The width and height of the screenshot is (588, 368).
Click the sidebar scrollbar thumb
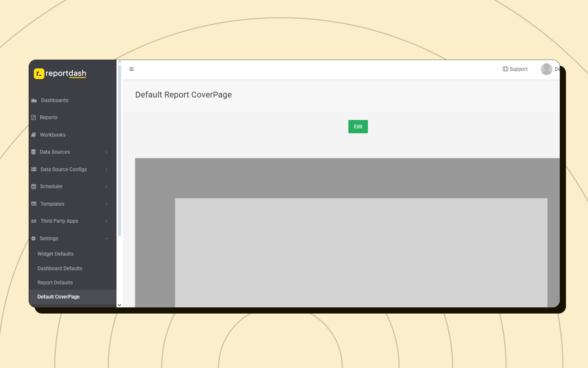tap(119, 151)
